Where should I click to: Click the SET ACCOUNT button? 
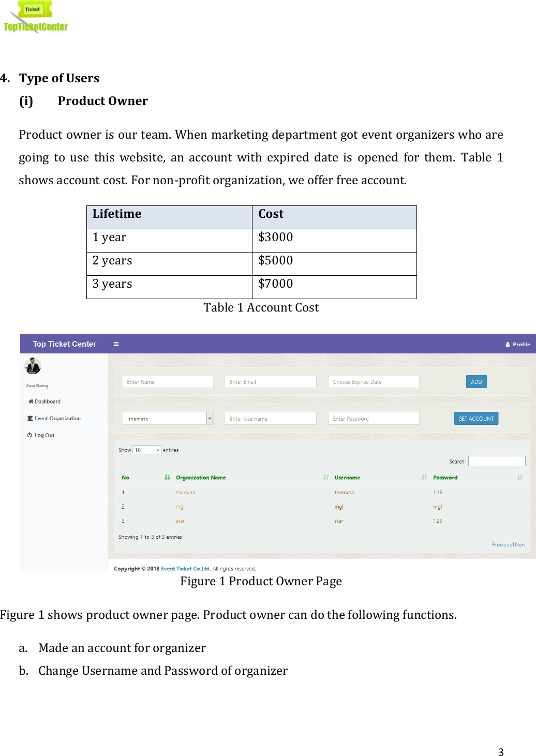click(x=476, y=418)
